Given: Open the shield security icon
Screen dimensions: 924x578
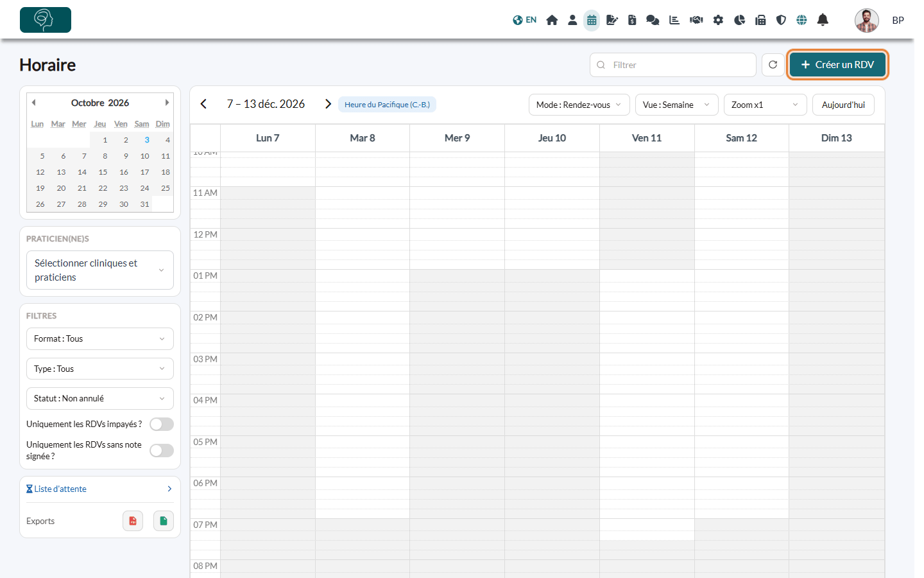Looking at the screenshot, I should 781,20.
